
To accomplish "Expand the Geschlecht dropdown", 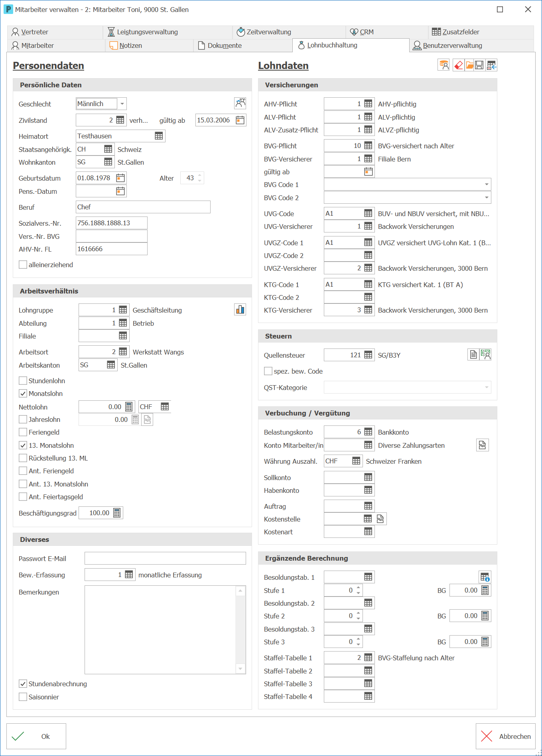I will click(x=122, y=104).
